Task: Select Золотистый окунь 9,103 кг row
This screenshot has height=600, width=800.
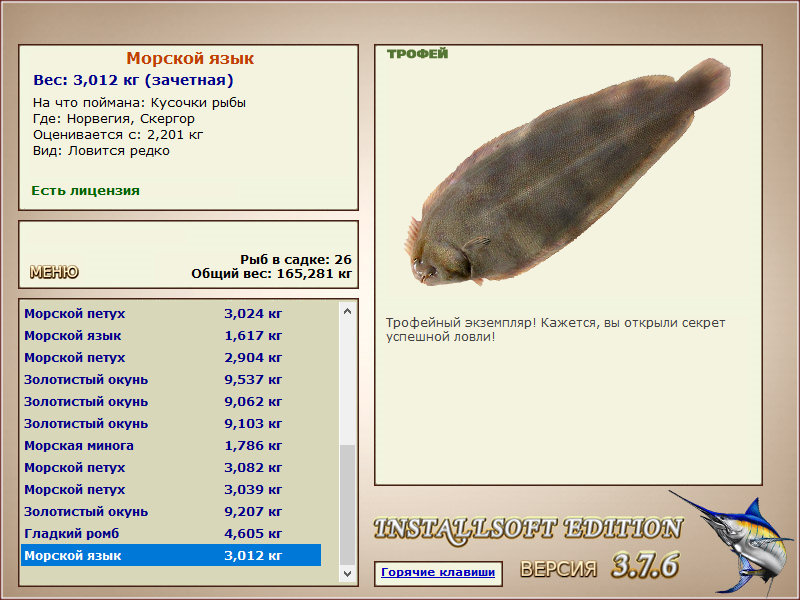Action: [171, 423]
